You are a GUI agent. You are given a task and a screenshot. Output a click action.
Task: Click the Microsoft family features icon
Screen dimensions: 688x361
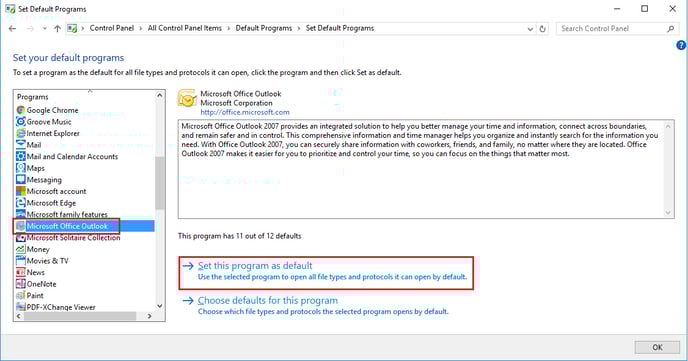(21, 214)
